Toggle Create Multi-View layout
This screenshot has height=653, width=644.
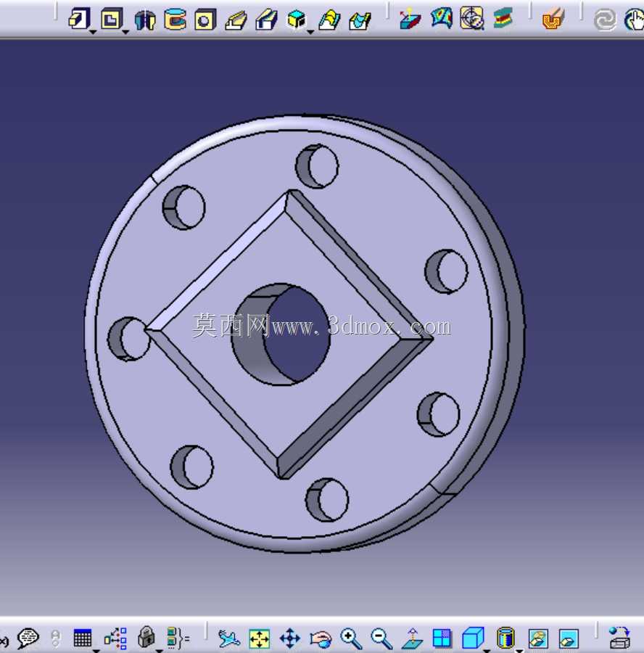click(x=442, y=638)
